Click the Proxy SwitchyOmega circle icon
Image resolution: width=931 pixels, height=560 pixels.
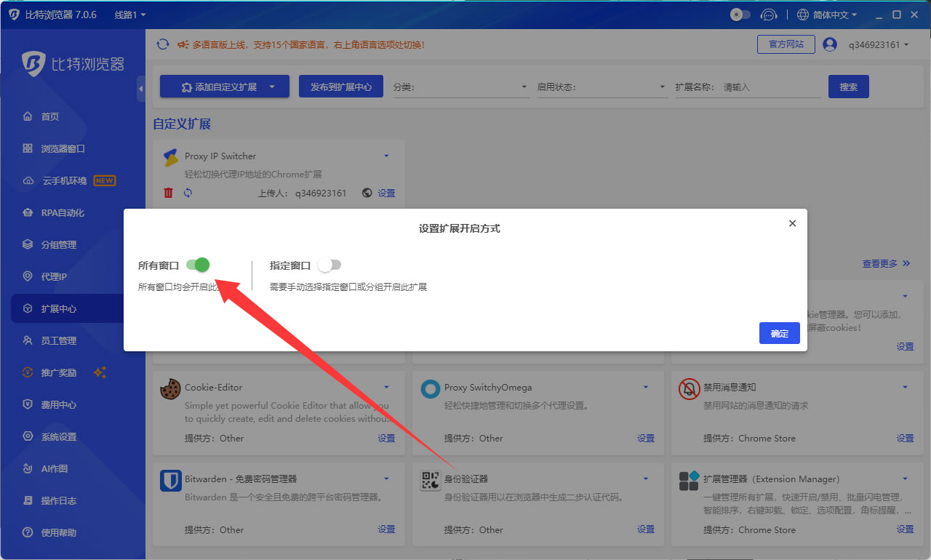pos(430,389)
